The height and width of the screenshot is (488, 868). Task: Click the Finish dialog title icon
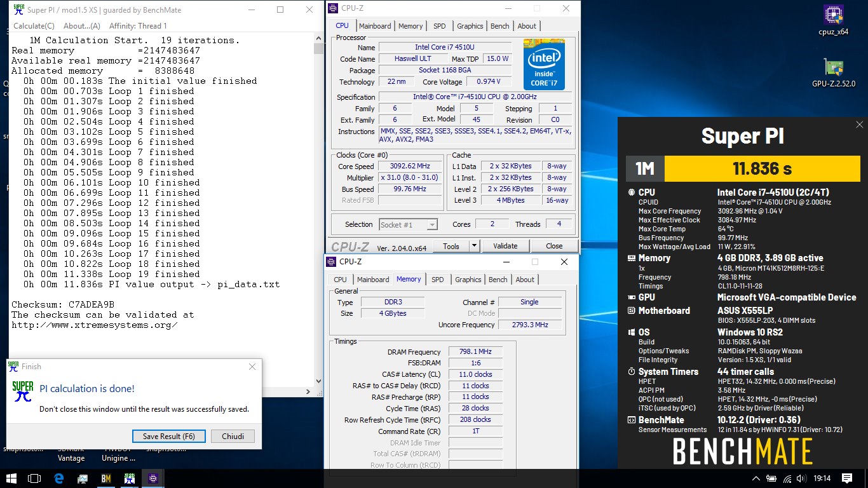coord(13,366)
